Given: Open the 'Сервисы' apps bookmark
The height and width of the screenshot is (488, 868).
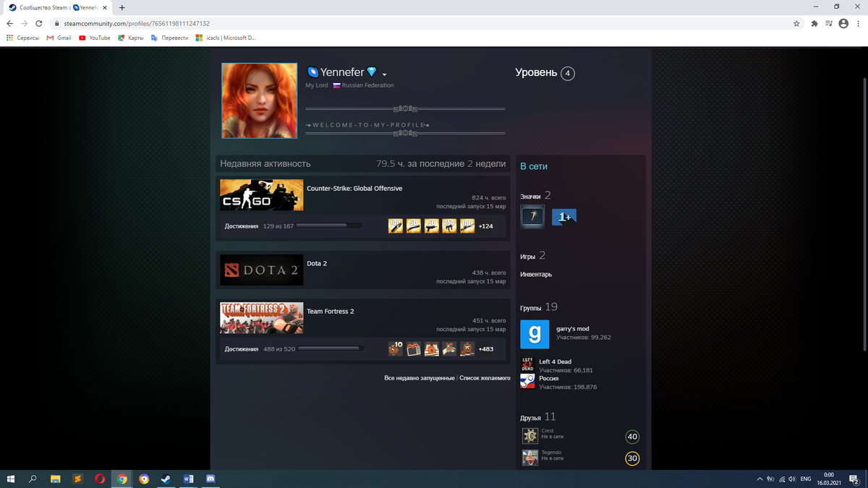Looking at the screenshot, I should coord(22,38).
